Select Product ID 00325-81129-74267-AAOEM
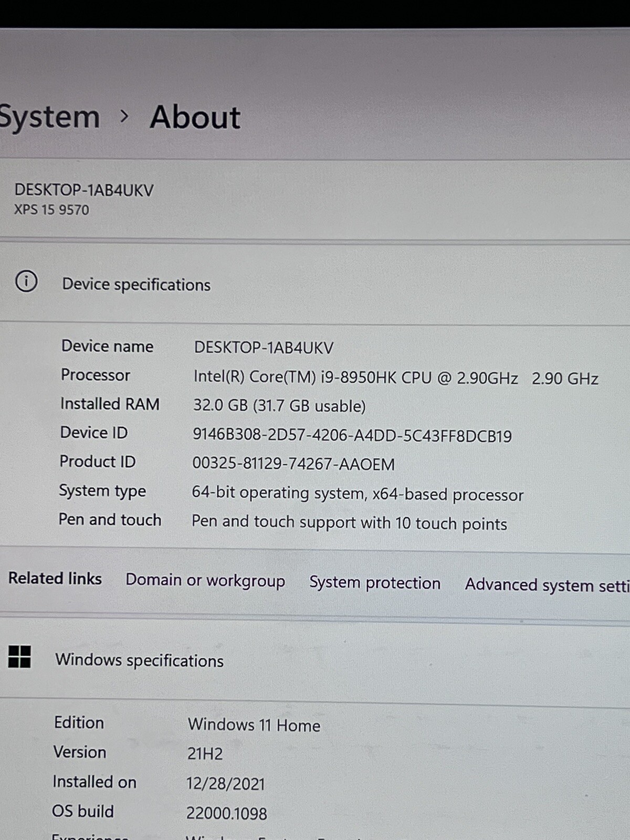Viewport: 630px width, 840px height. (293, 464)
